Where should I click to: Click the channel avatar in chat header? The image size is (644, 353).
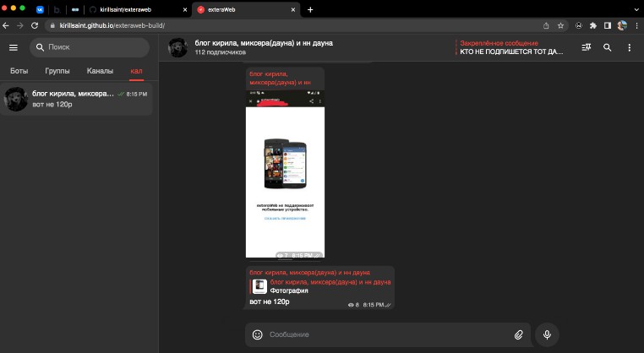[x=178, y=48]
